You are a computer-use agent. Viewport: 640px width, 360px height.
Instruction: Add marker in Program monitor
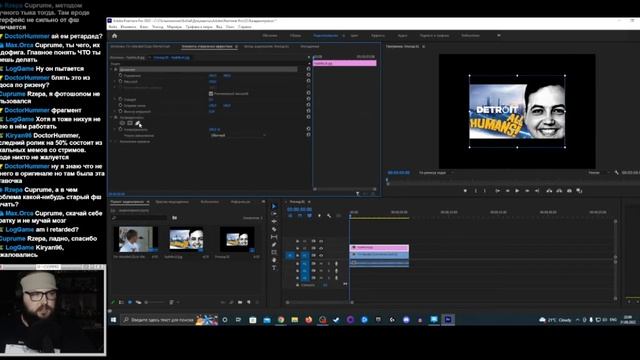465,191
